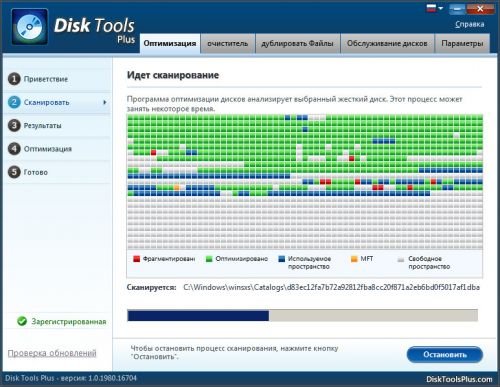This screenshot has height=387, width=500.
Task: Click the DiskToolsPlus.com website link
Action: (459, 379)
